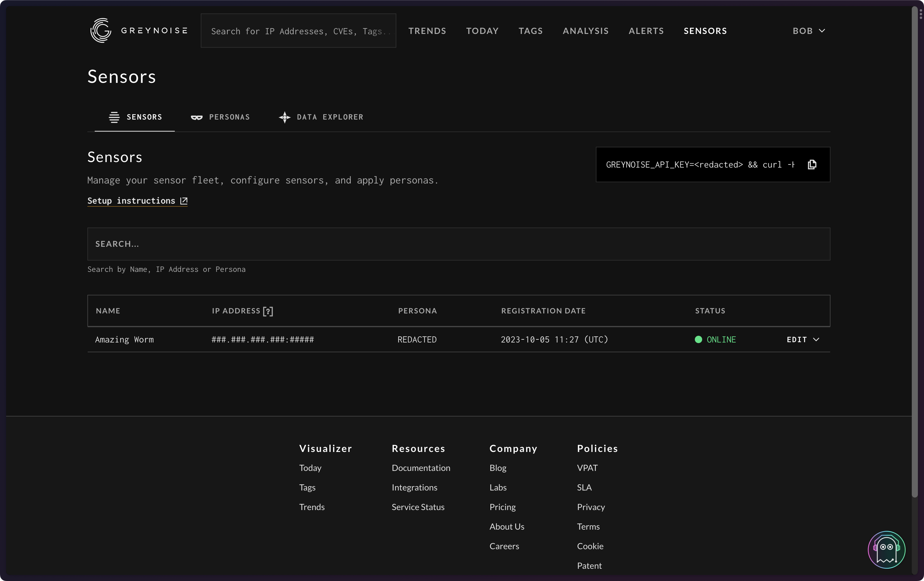Click the REGISTRATION DATE column header

click(x=543, y=311)
